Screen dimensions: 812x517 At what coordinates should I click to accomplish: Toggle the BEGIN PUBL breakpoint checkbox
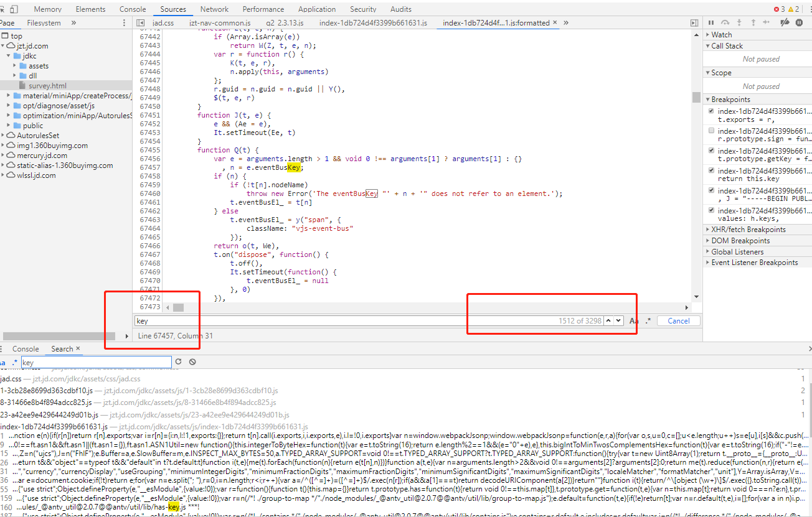pos(711,191)
